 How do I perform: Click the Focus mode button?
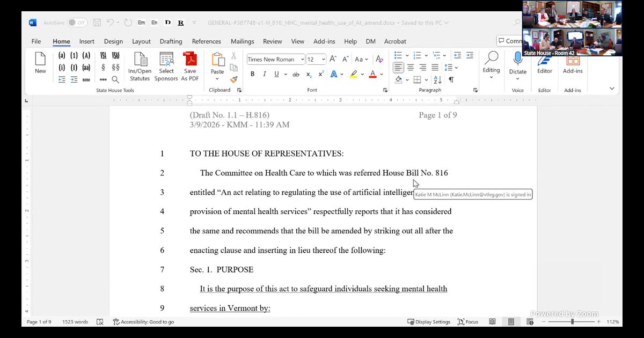468,322
